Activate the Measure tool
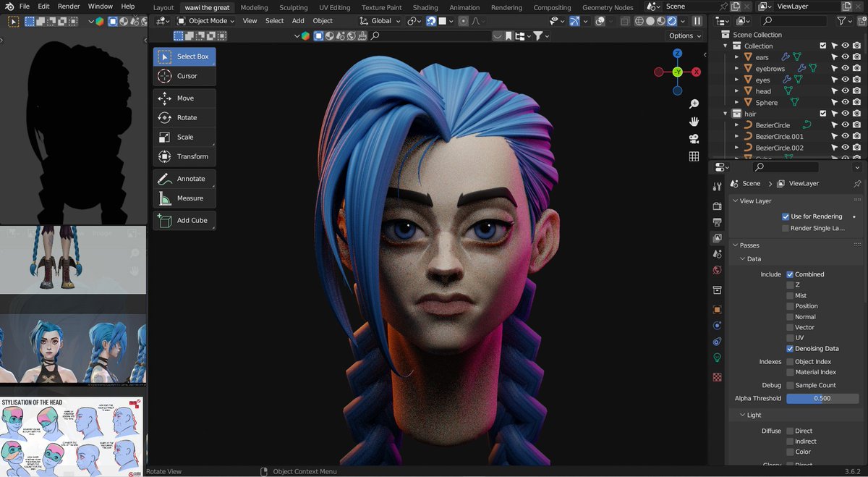Viewport: 868px width, 477px height. pyautogui.click(x=184, y=198)
